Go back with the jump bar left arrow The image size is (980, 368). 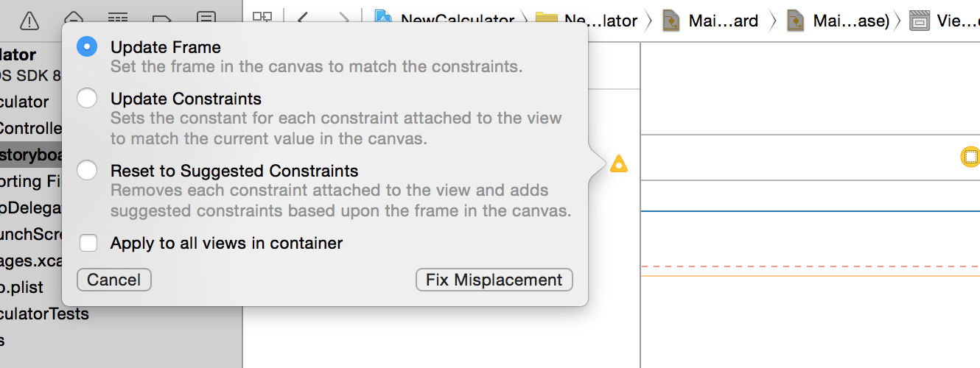coord(302,21)
